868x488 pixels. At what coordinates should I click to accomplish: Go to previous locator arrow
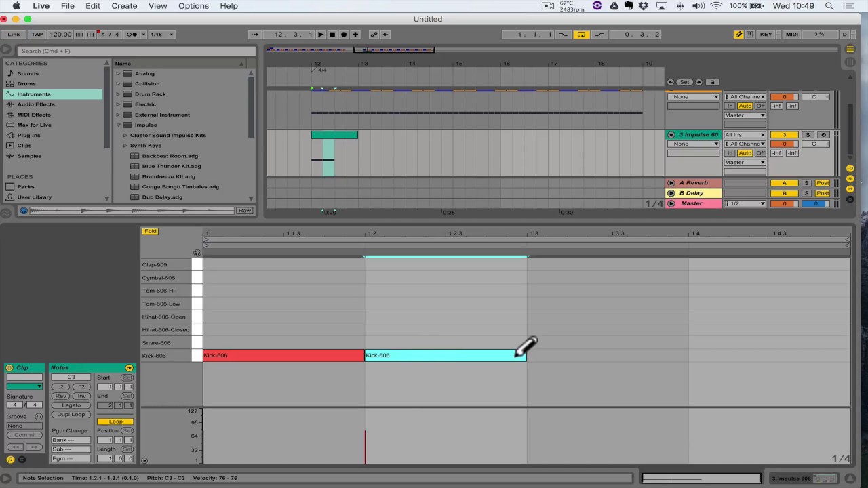tap(671, 82)
